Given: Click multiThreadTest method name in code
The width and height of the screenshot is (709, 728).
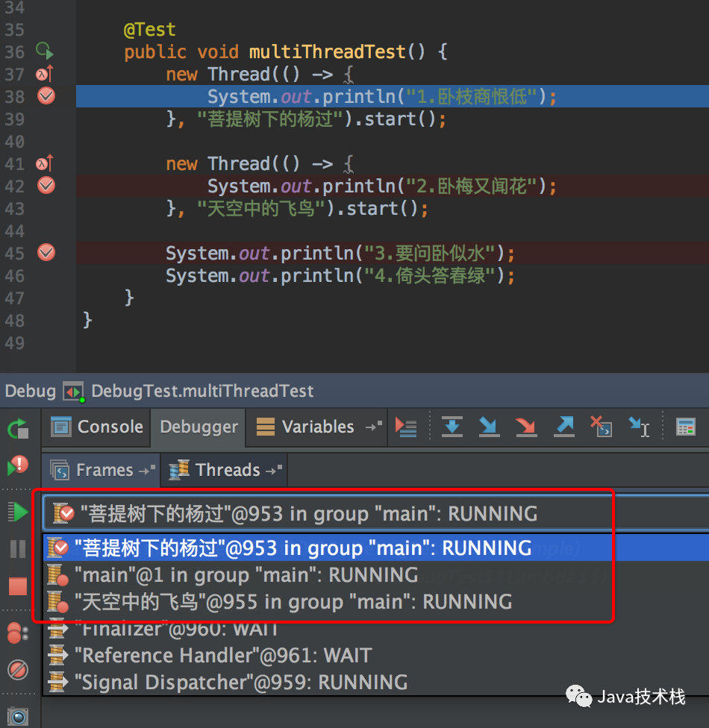Looking at the screenshot, I should [x=328, y=51].
